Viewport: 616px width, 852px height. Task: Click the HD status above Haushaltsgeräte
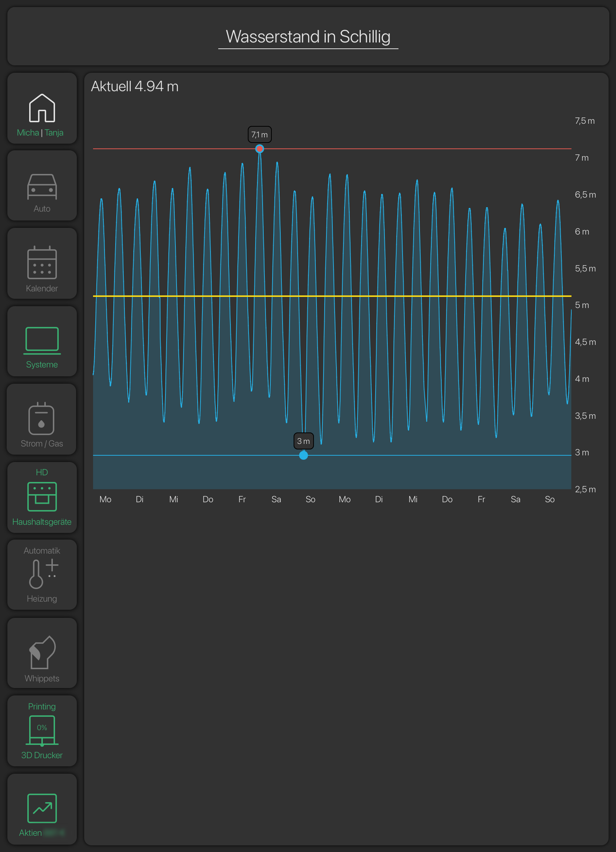42,472
